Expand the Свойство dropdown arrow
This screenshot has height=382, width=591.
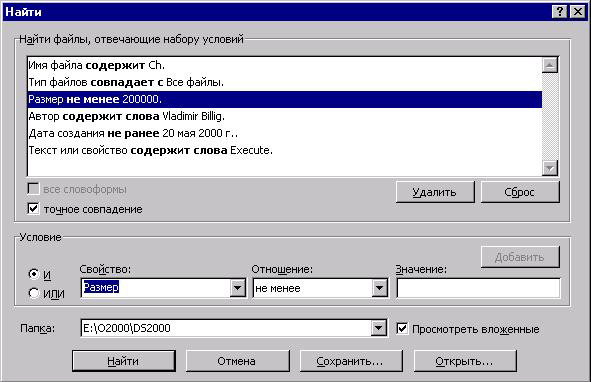point(237,288)
